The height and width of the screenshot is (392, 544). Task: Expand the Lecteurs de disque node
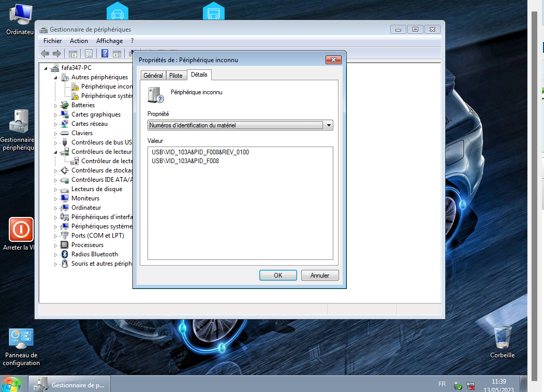point(55,190)
